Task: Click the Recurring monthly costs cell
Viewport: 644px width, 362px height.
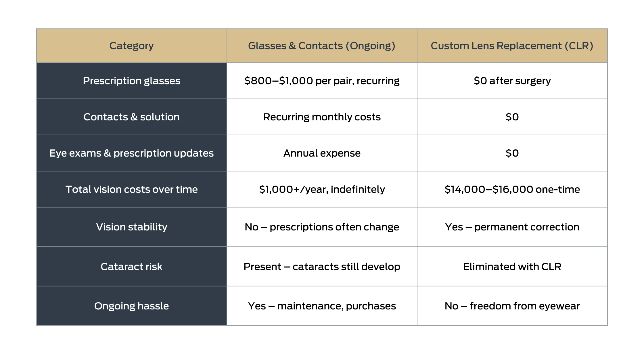Action: (x=321, y=117)
